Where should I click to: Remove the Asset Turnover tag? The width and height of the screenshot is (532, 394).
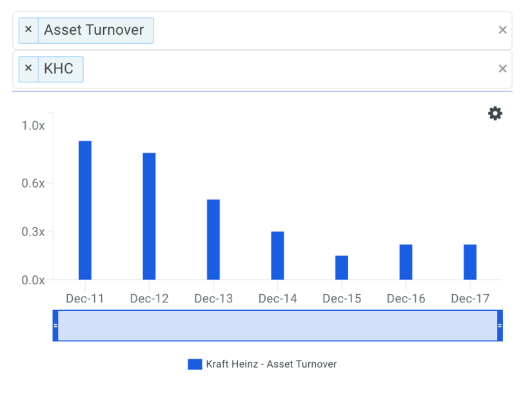coord(28,30)
